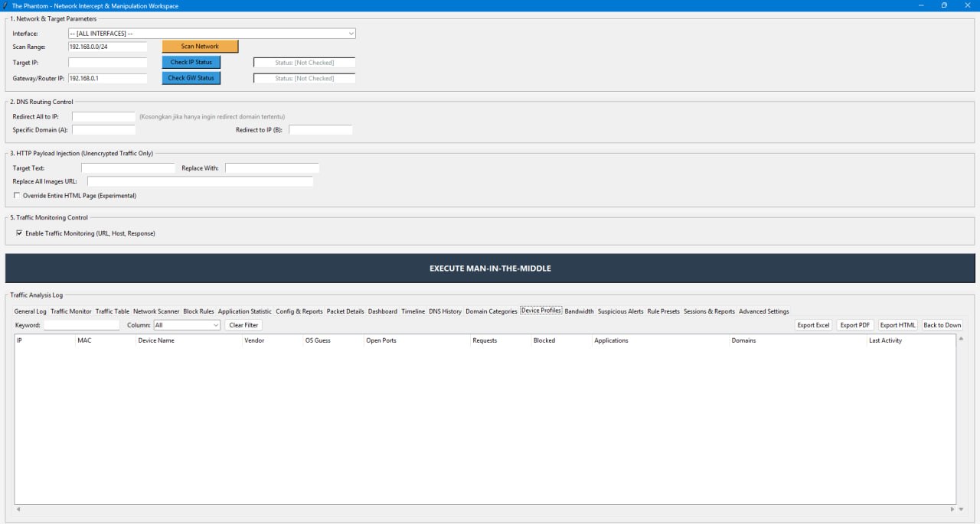
Task: Open the Bandwidth tab
Action: tap(579, 311)
